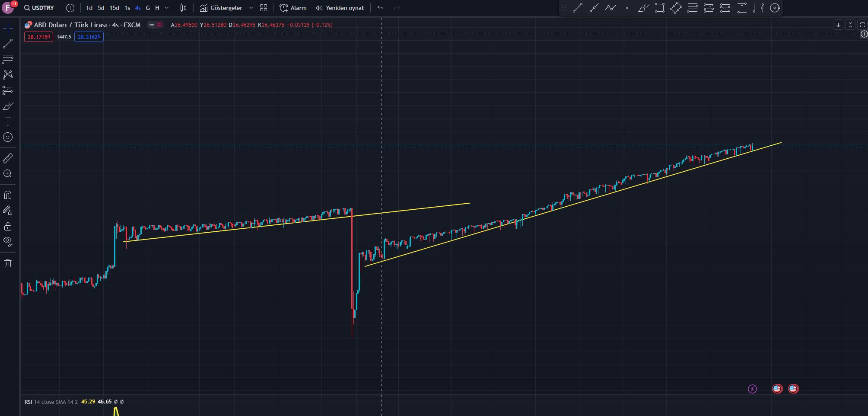The width and height of the screenshot is (868, 416).
Task: Click the plus button on price scale
Action: click(864, 34)
